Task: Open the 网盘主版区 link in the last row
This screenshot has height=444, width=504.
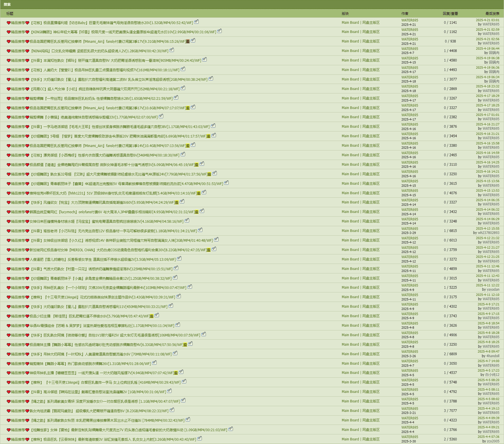Action: [371, 439]
